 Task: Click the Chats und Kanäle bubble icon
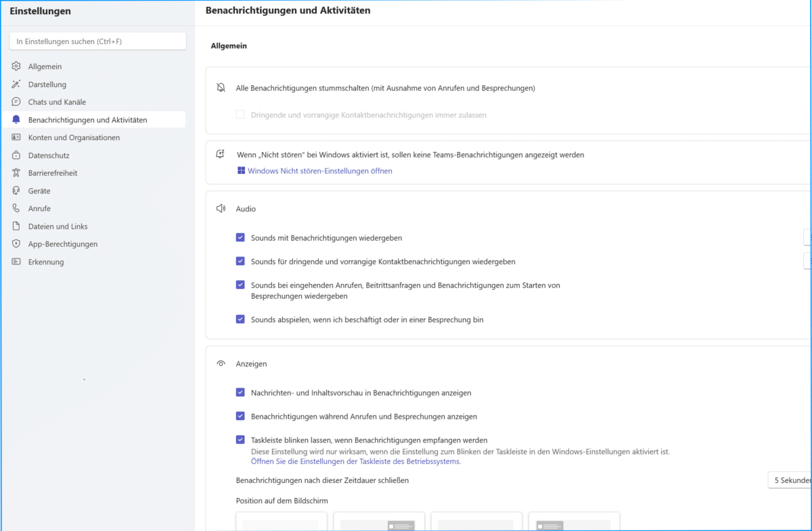coord(16,102)
